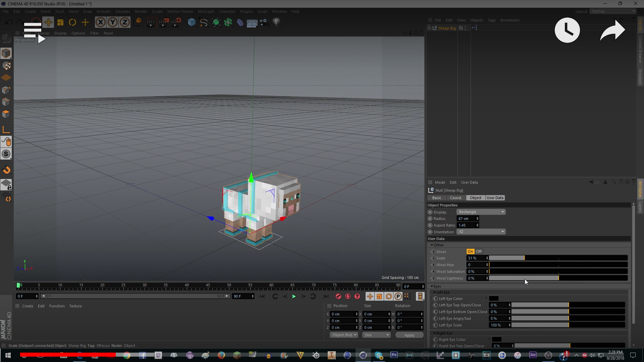
Task: Go to the start of the animation
Action: click(x=262, y=296)
